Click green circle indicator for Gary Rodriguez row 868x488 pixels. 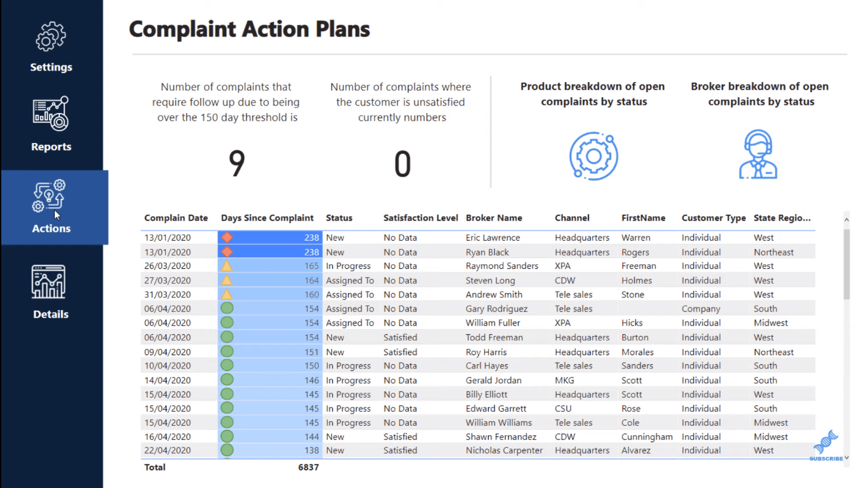(x=227, y=308)
